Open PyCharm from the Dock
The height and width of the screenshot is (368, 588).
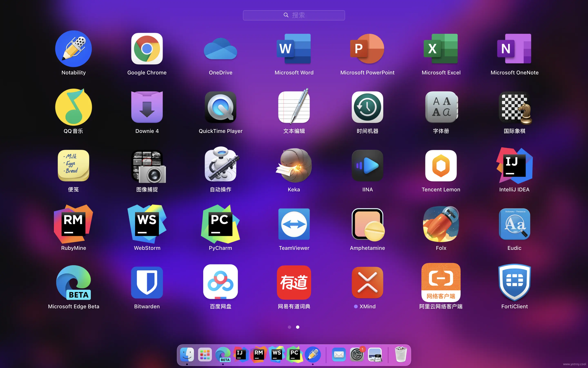pos(295,355)
